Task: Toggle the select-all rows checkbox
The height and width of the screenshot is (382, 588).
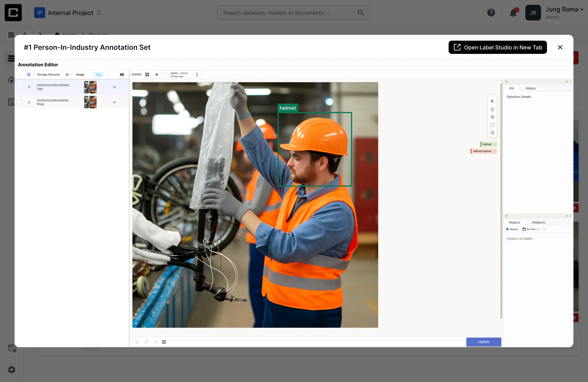Action: pyautogui.click(x=19, y=74)
